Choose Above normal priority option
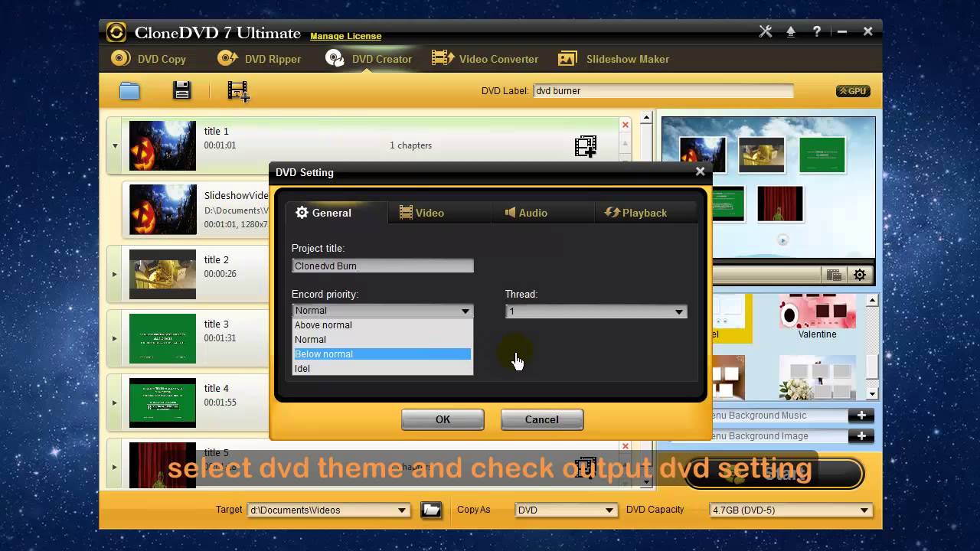 pos(383,325)
